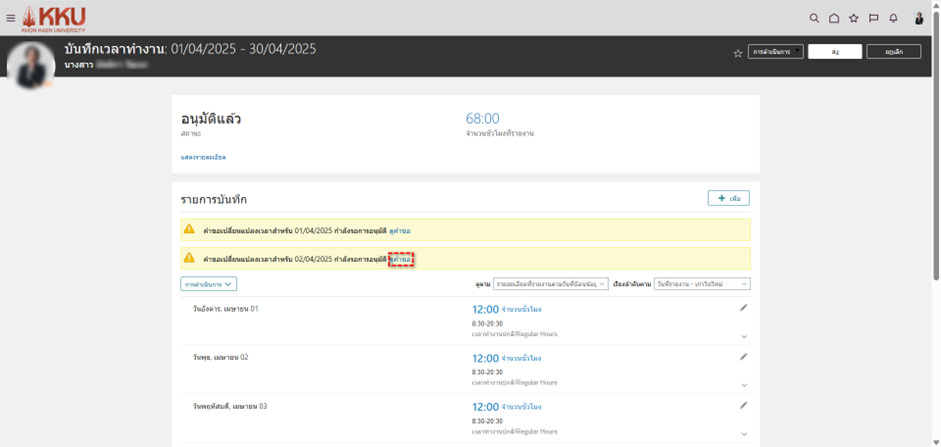Click the ยกเลิก cancel button

pos(893,52)
